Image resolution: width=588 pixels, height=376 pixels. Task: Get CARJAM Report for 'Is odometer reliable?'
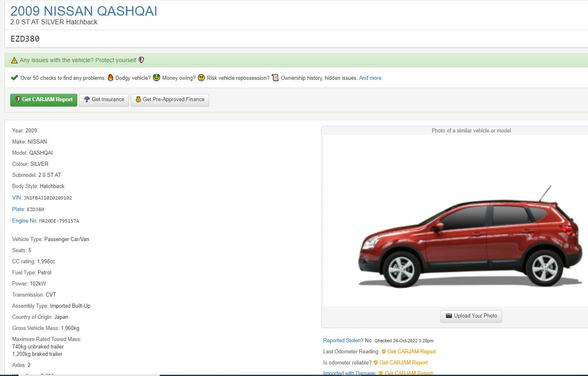403,362
